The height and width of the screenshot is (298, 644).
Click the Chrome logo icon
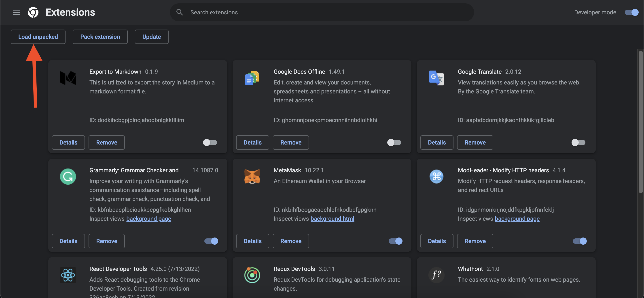[x=33, y=12]
